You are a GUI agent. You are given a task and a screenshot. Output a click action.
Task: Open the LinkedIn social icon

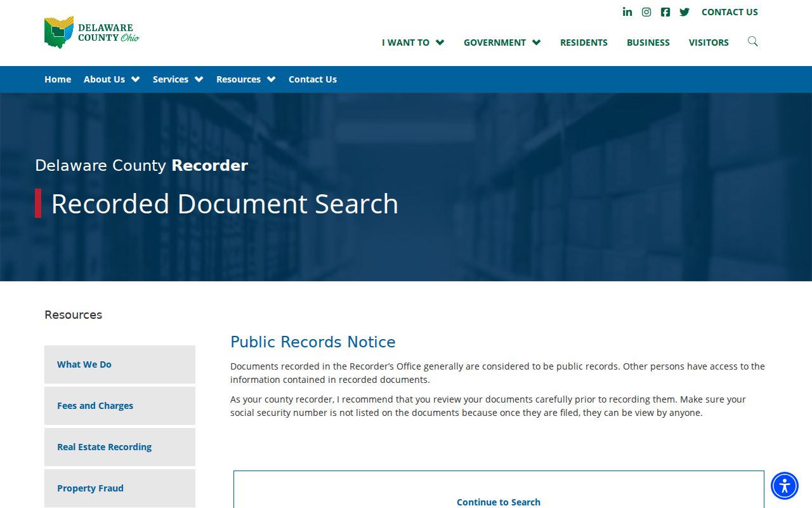[x=627, y=12]
